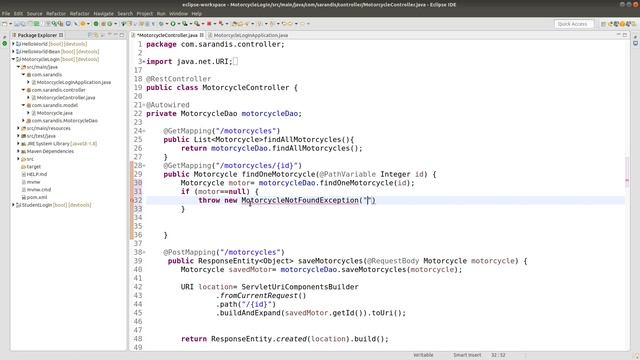Click the red error mark in overview ruler

pos(627,180)
